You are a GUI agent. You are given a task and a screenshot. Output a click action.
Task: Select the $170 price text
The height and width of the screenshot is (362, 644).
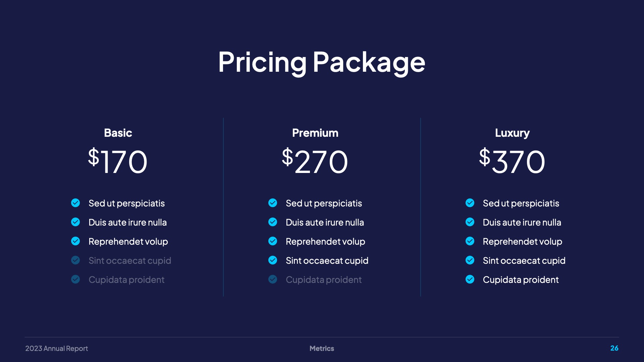tap(118, 161)
